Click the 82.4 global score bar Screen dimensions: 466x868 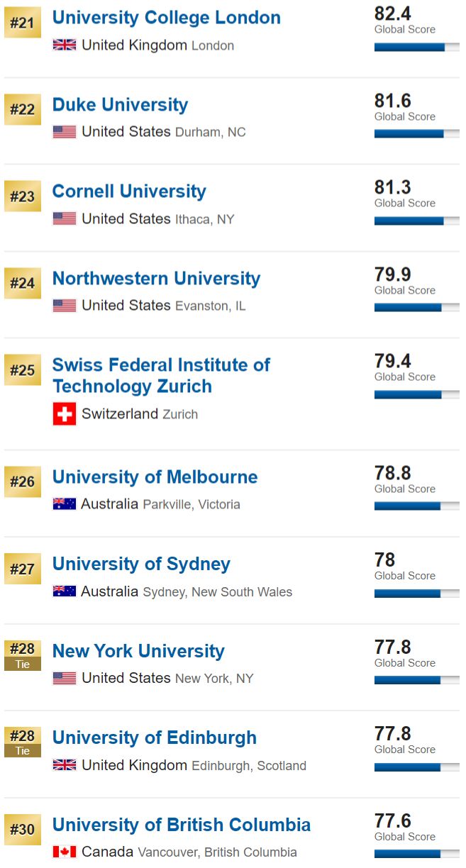[x=416, y=48]
